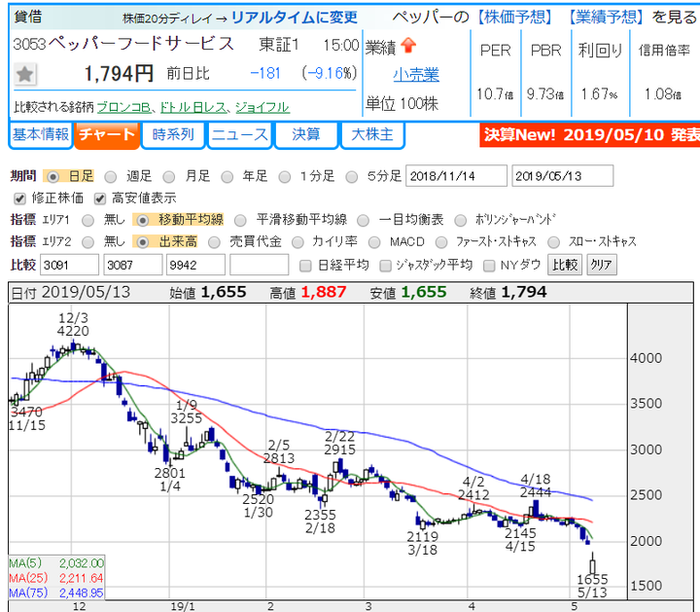Select the 日足 period radio button
This screenshot has width=700, height=612.
coord(53,177)
